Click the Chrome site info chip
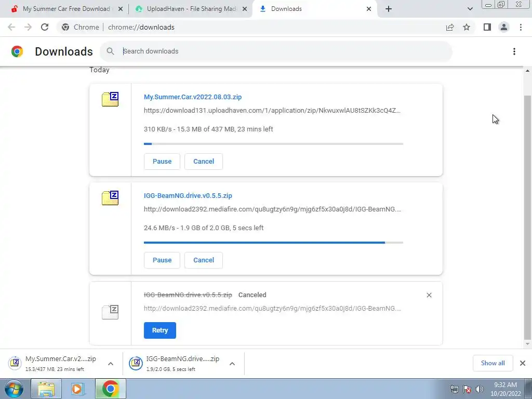The image size is (532, 399). point(81,27)
